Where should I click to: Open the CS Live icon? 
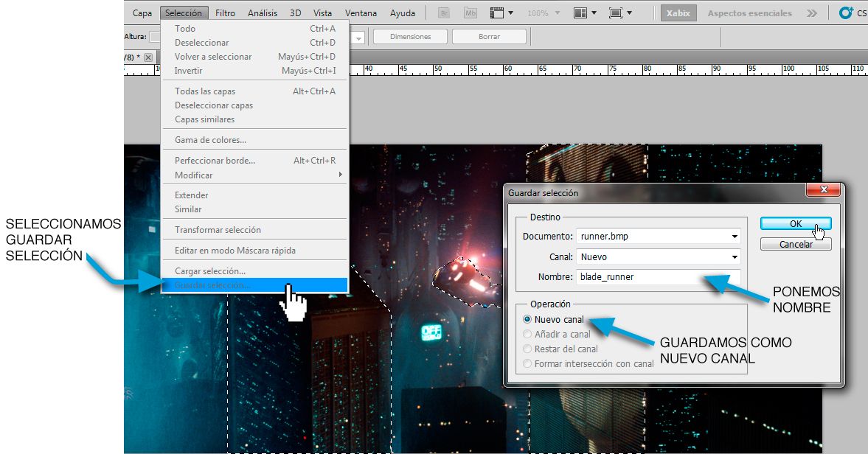click(846, 13)
